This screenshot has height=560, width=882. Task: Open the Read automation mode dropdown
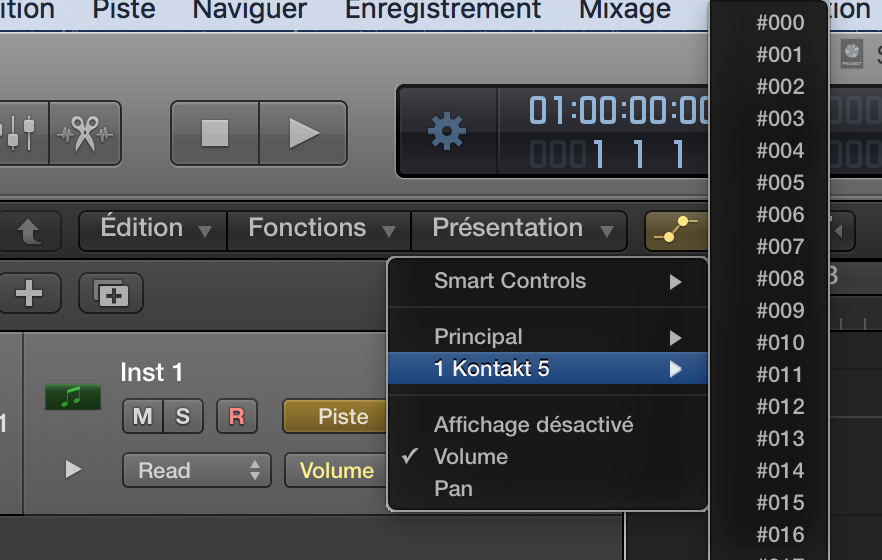(x=196, y=470)
